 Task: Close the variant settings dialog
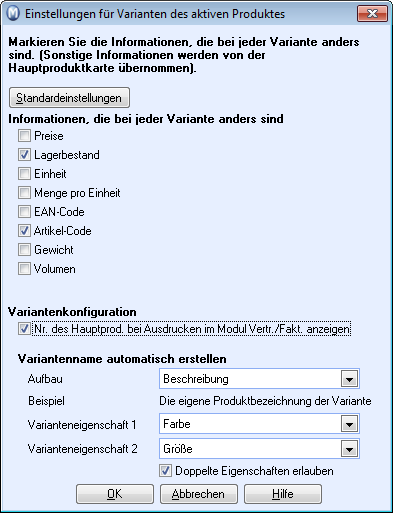(372, 13)
